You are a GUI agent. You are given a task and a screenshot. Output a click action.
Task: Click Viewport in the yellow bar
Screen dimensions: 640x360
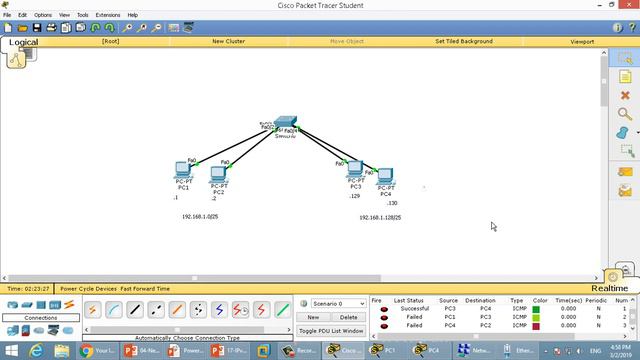[582, 42]
